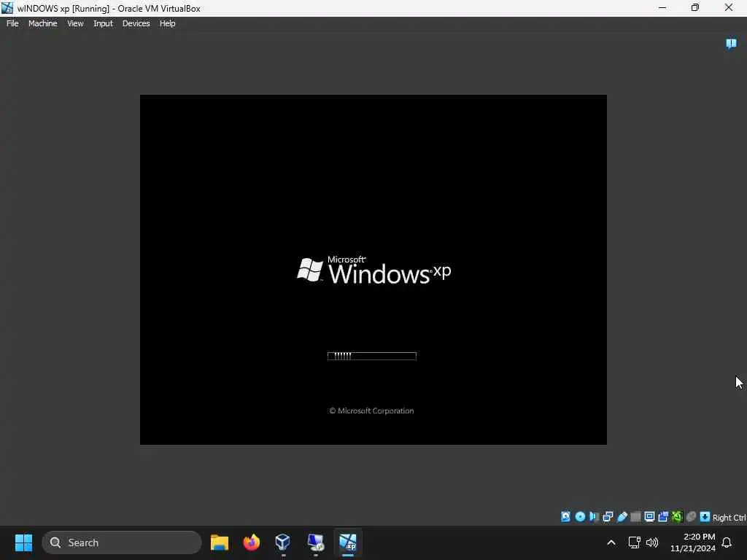Open the Machine menu

42,23
